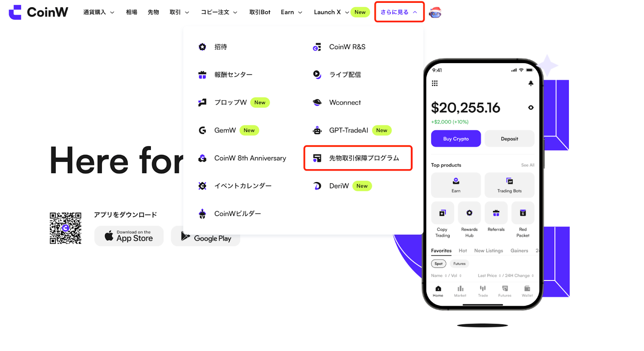The height and width of the screenshot is (351, 644).
Task: Click the app download QR code
Action: coord(66,228)
